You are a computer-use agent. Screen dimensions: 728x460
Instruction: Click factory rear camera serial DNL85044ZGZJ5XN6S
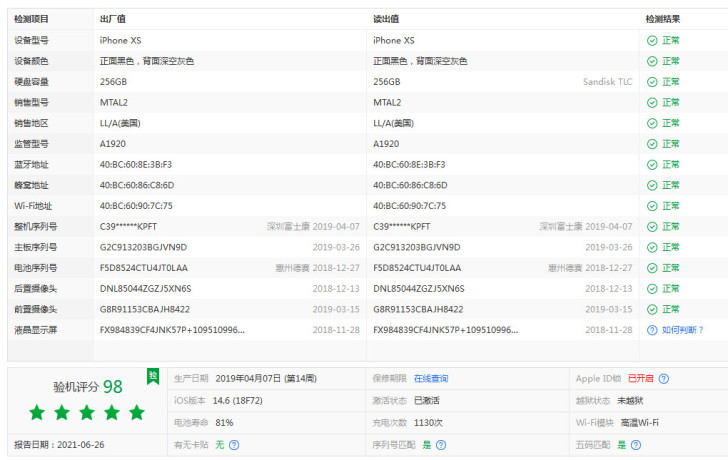click(145, 289)
